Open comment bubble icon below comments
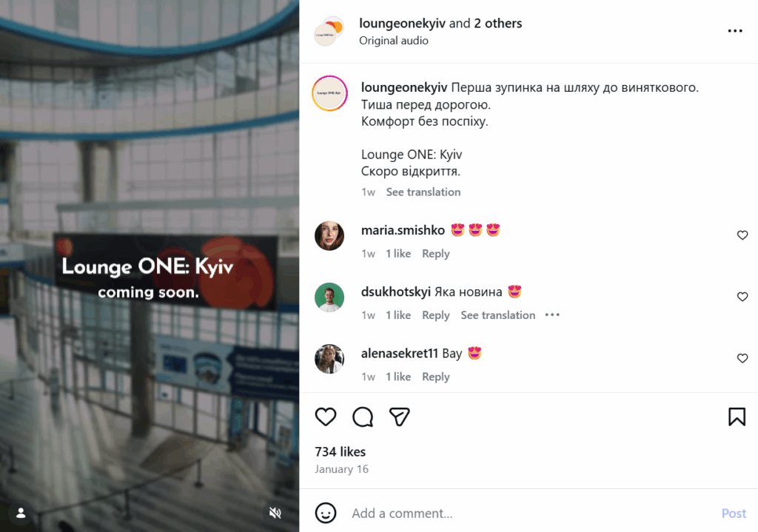Image resolution: width=758 pixels, height=532 pixels. coord(363,417)
